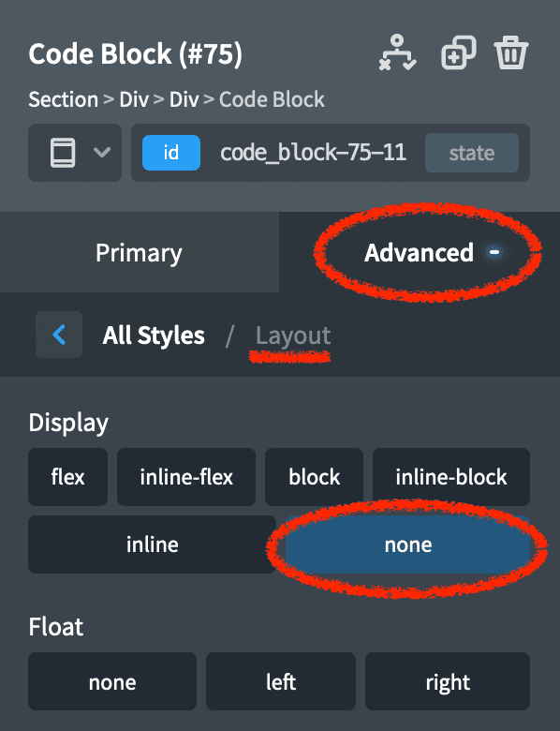Set Float to left

281,681
